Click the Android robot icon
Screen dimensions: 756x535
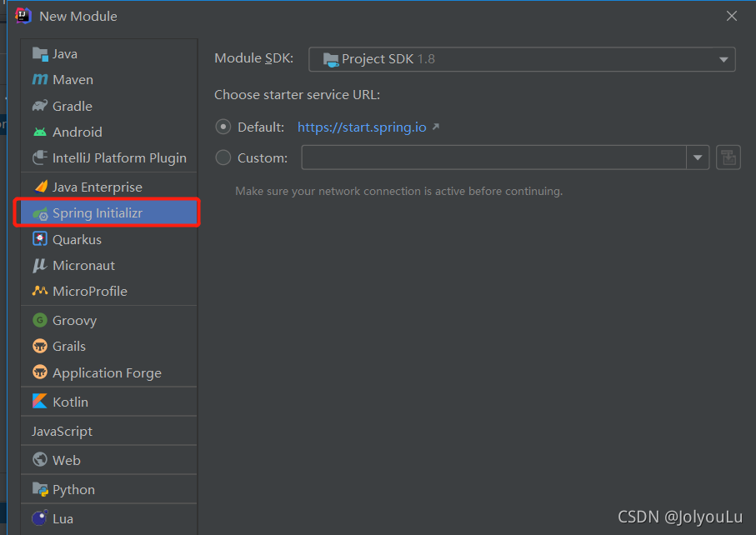[x=40, y=132]
